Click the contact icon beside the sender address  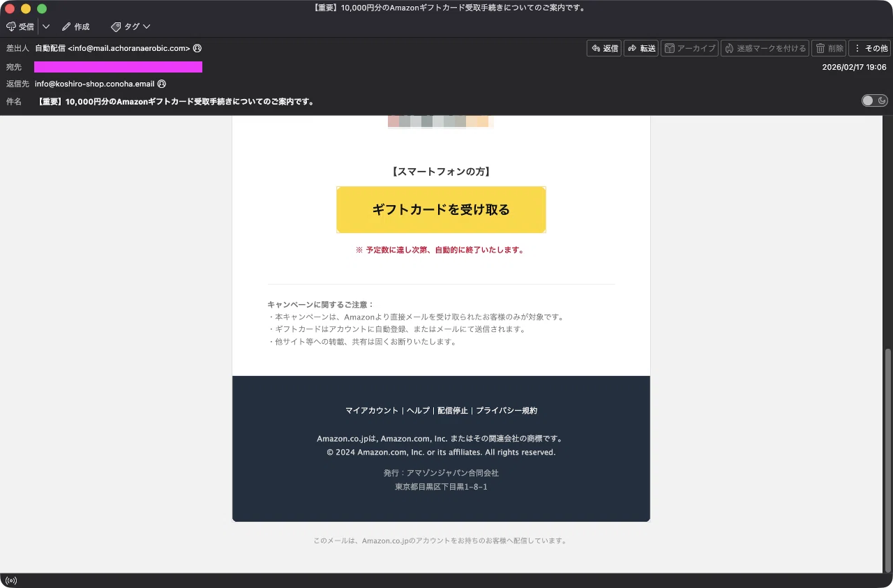(197, 48)
